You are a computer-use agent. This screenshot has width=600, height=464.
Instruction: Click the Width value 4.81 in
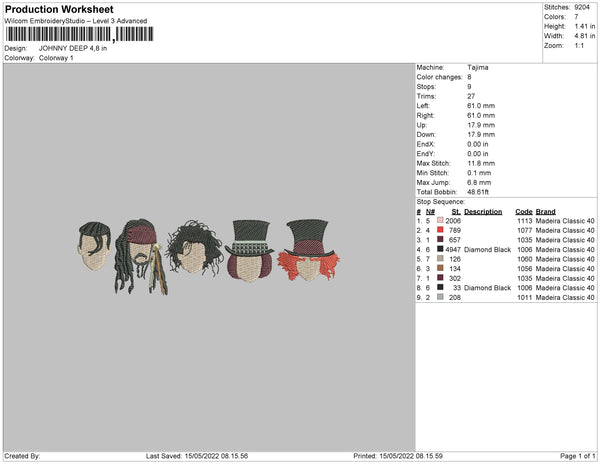click(x=585, y=36)
